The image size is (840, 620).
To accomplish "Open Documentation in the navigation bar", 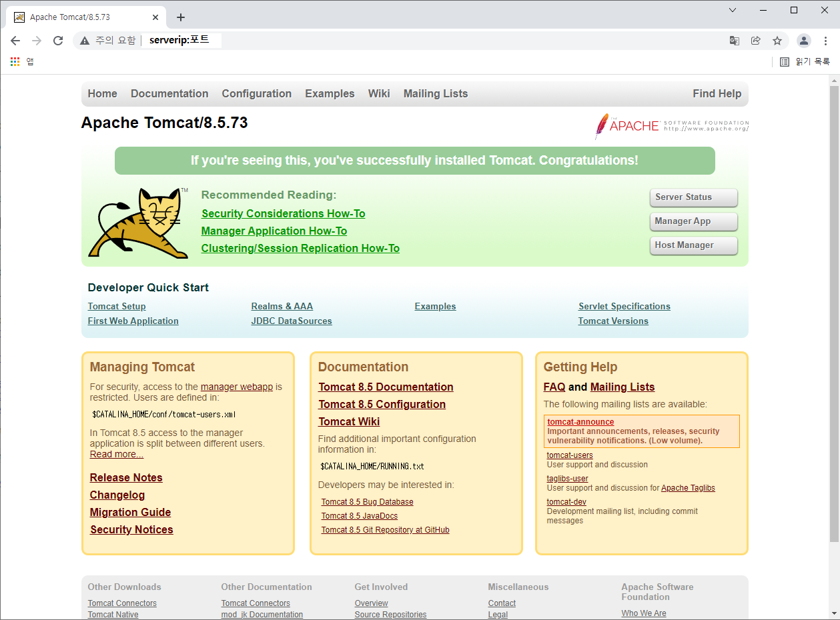I will coord(169,94).
